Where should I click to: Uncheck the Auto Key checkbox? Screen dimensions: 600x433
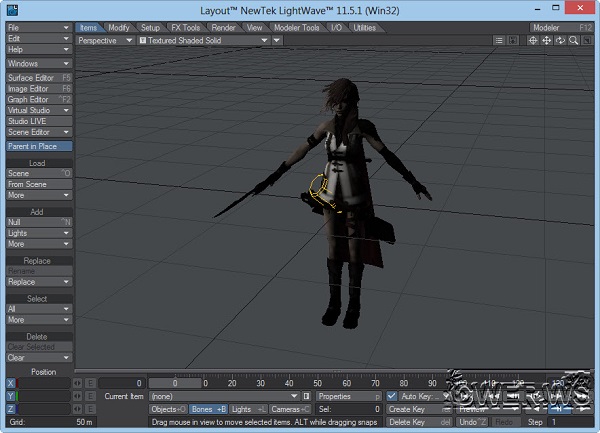tap(391, 396)
